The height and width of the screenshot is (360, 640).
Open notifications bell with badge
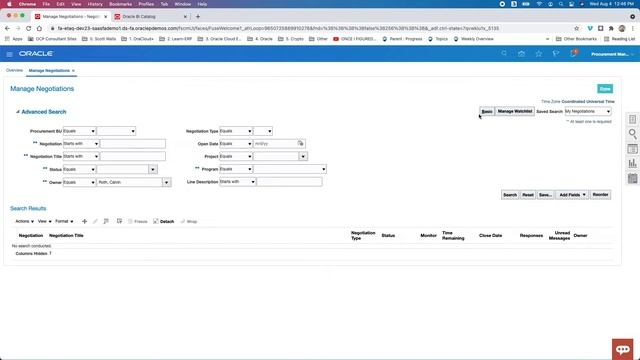point(573,53)
